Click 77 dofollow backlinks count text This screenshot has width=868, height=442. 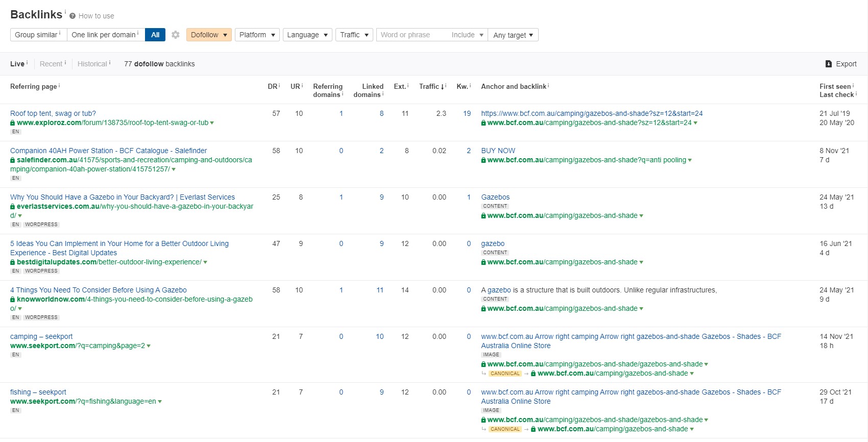point(159,64)
